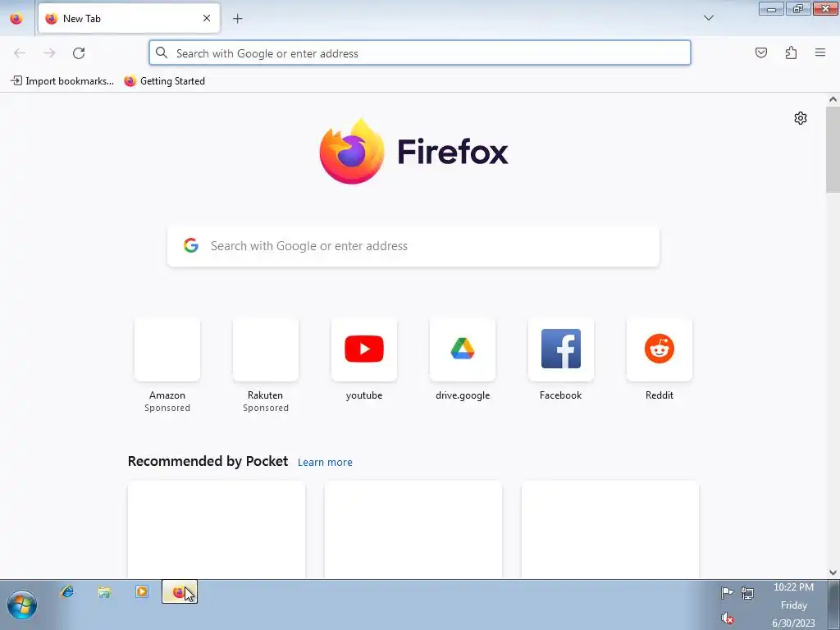Click the Google search box on page

pos(413,246)
